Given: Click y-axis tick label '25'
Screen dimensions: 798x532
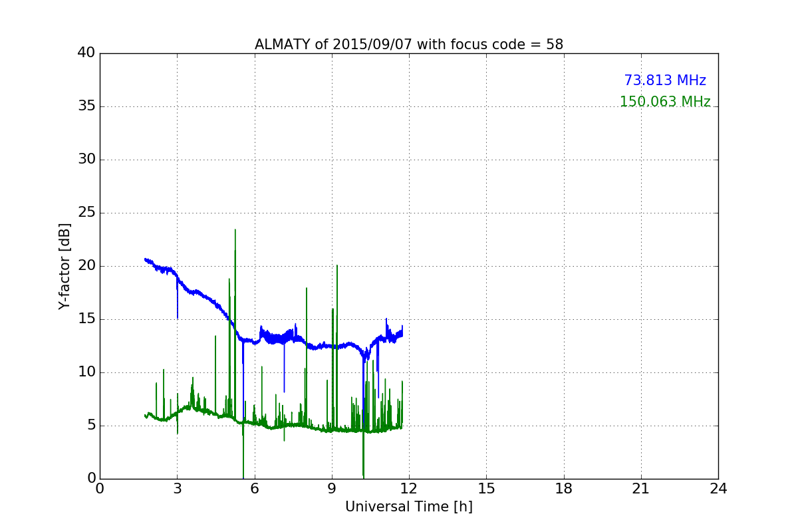Looking at the screenshot, I should (x=86, y=213).
